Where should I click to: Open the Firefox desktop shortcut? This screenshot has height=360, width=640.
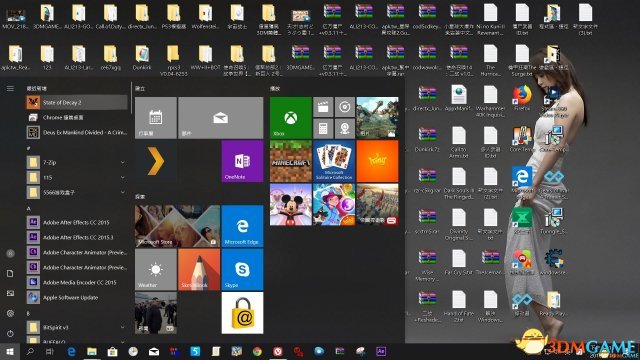click(x=522, y=98)
